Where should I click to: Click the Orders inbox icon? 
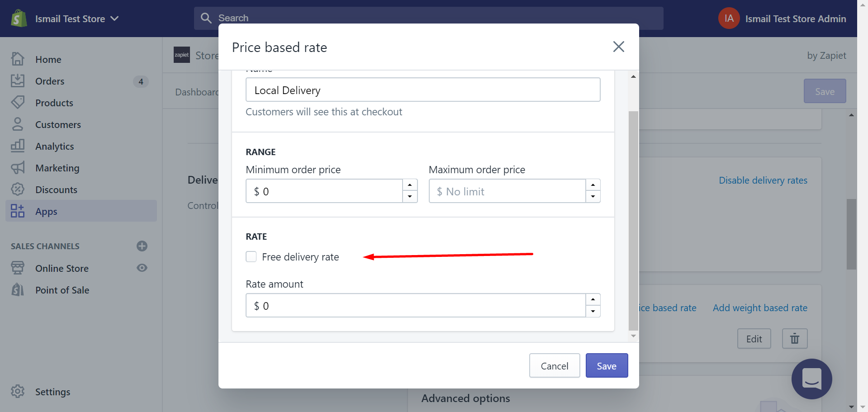[18, 81]
